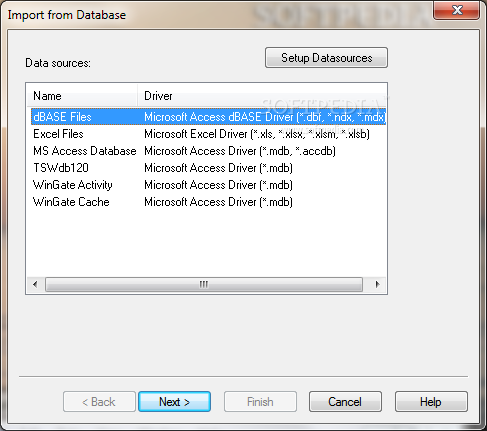
Task: Sort list by Driver column header
Action: tap(262, 96)
